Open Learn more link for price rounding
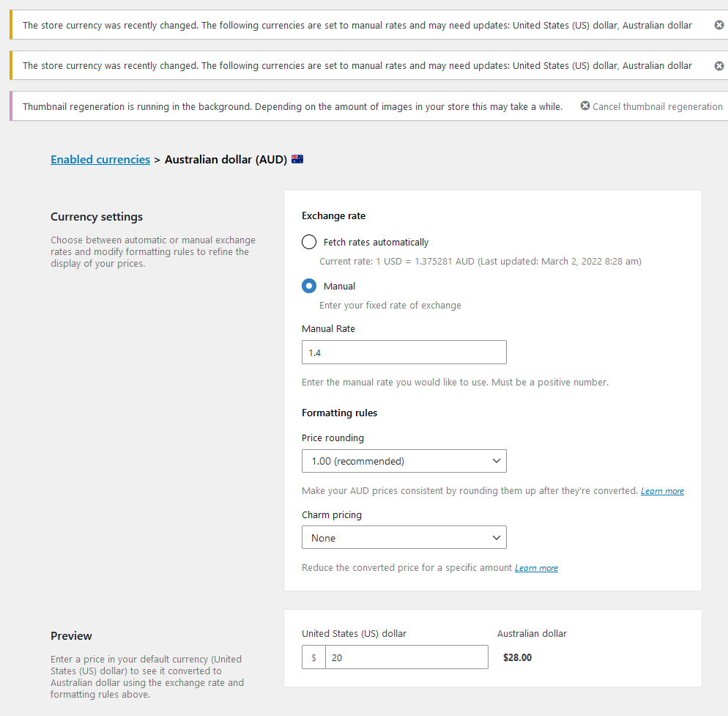728x716 pixels. pyautogui.click(x=662, y=491)
